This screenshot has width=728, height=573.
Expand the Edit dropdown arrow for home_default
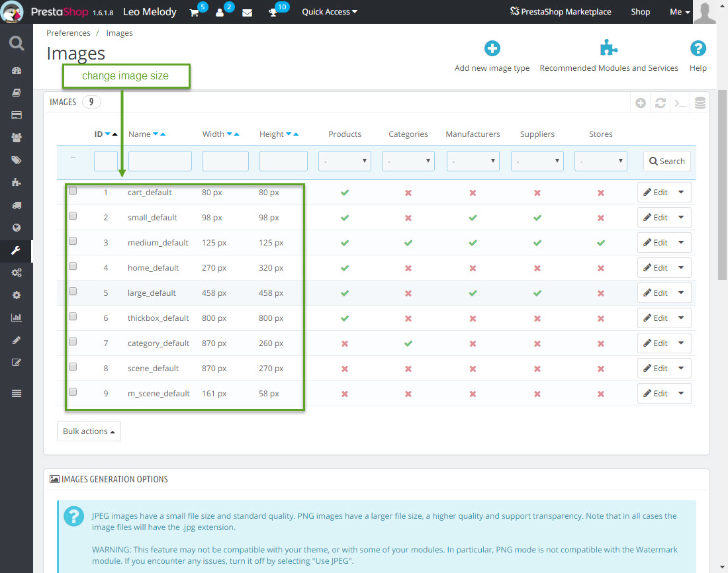pos(681,267)
